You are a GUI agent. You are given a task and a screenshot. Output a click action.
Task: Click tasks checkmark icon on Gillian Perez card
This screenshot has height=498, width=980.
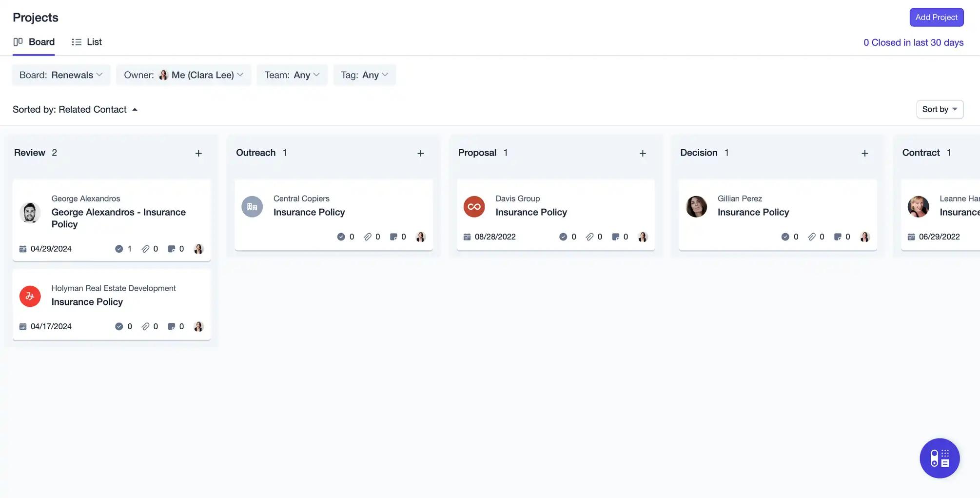coord(785,237)
